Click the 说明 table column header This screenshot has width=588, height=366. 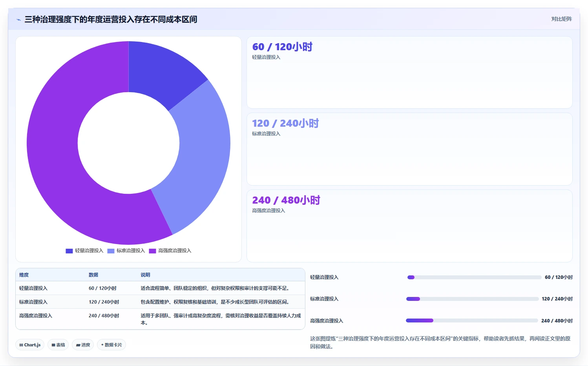click(x=145, y=275)
